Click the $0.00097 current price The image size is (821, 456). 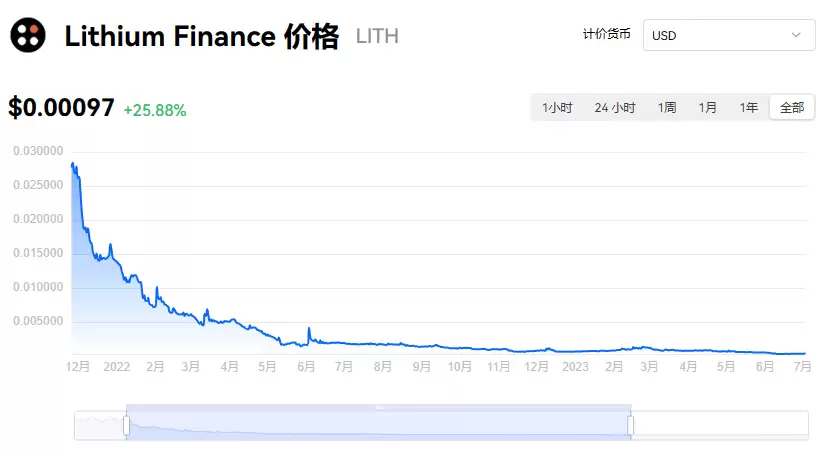tap(61, 109)
